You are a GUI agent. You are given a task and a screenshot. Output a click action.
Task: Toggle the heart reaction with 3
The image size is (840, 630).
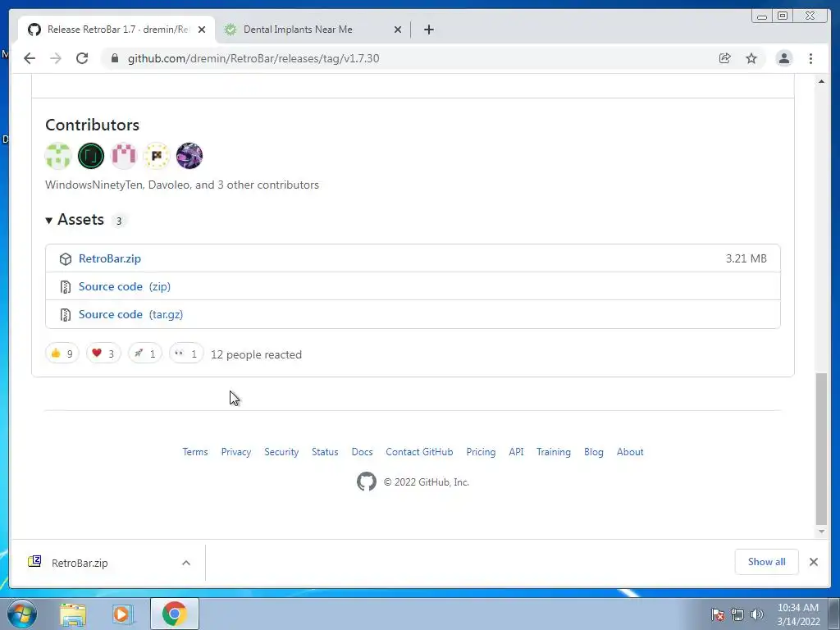pos(103,354)
